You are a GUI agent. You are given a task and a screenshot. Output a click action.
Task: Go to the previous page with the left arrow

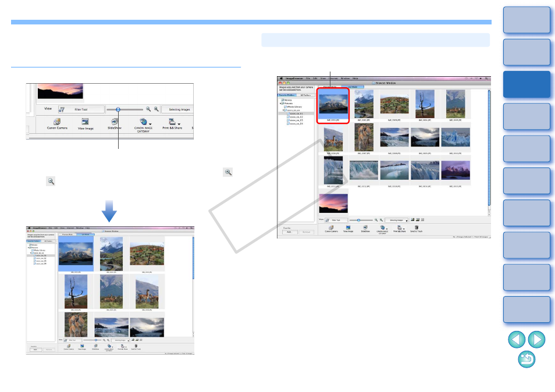coord(517,339)
